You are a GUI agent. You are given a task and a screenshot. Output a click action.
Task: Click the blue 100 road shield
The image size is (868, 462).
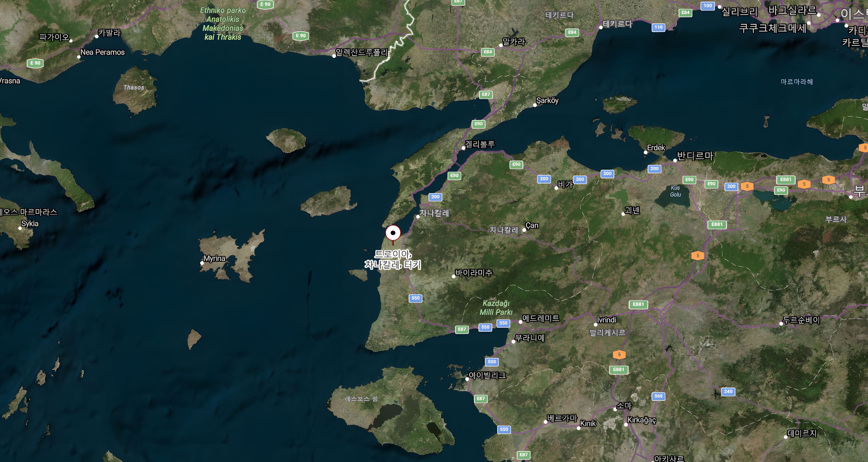click(707, 6)
